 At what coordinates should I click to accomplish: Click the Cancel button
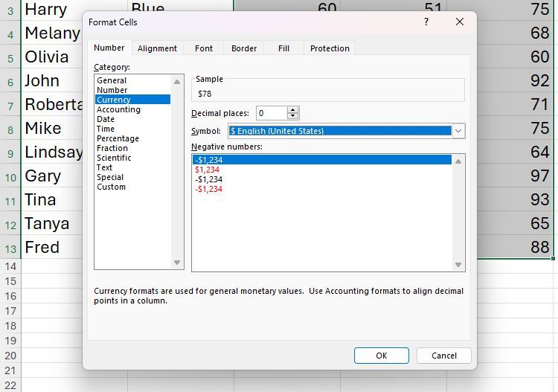click(x=443, y=356)
